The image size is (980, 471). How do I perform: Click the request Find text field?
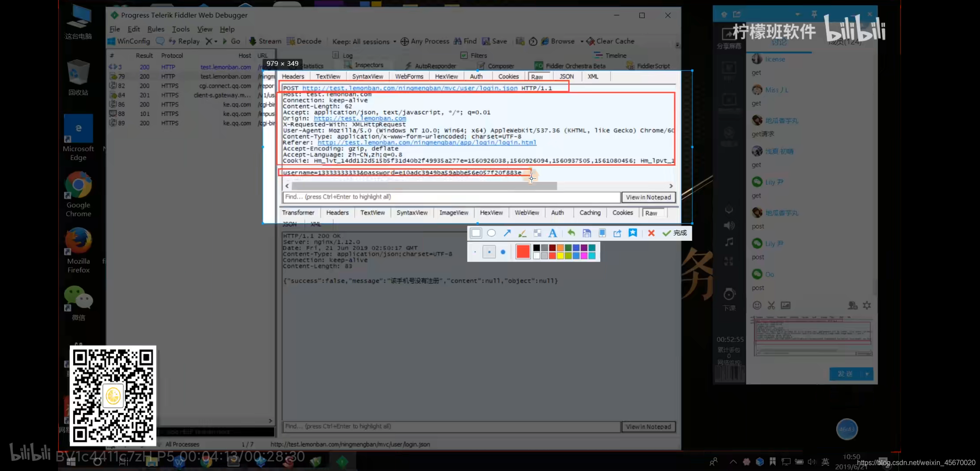click(451, 197)
